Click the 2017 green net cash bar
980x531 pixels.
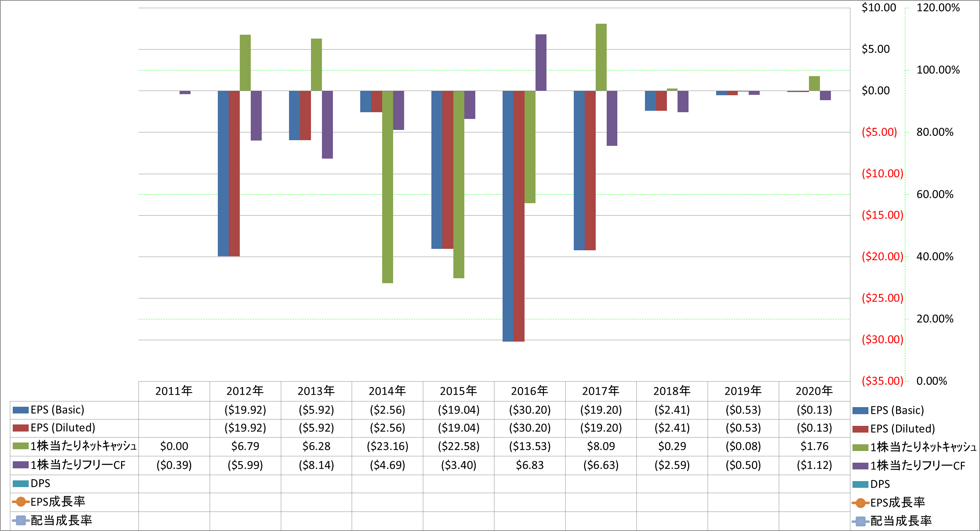click(x=601, y=57)
